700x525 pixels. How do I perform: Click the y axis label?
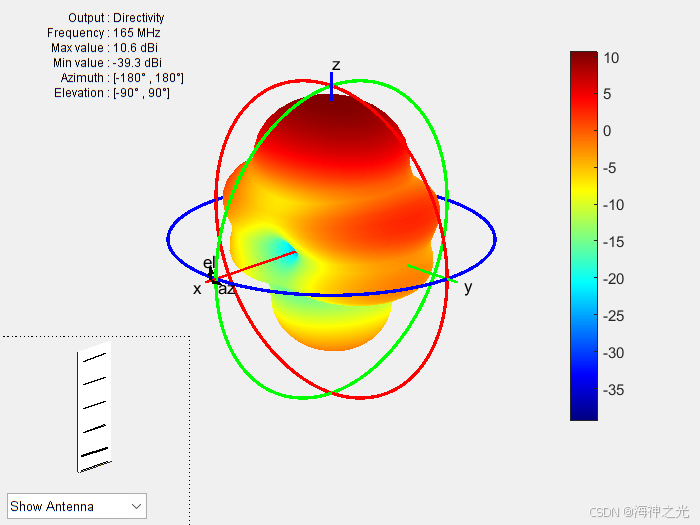click(x=468, y=288)
